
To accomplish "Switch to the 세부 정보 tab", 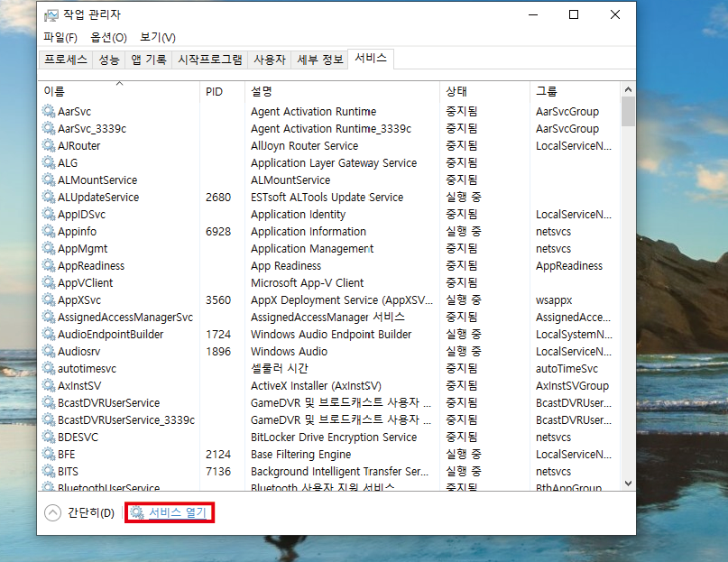I will [x=320, y=60].
